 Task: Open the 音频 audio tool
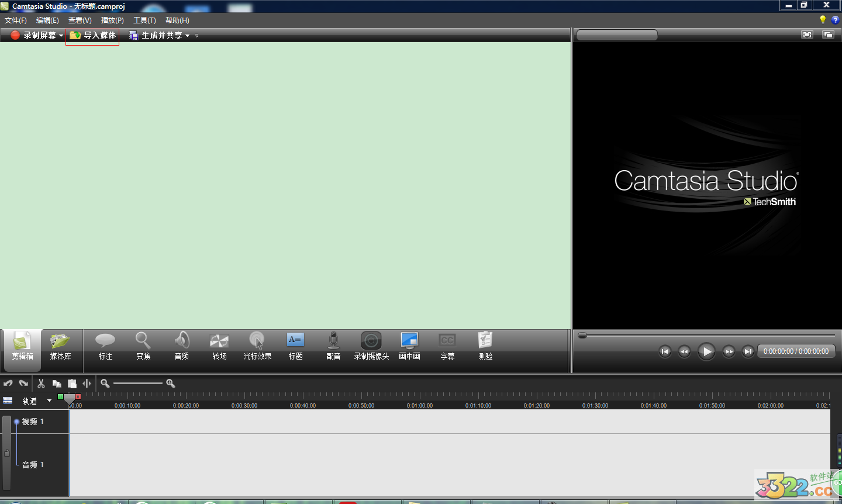181,347
